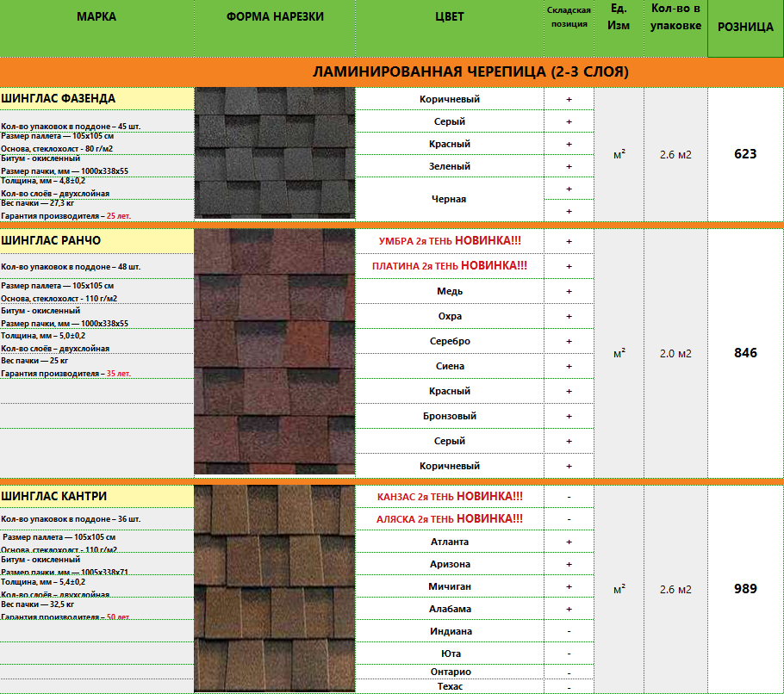Select the ШИНГЛАС ФАЗЕНДА title cell
This screenshot has height=694, width=784.
(96, 98)
